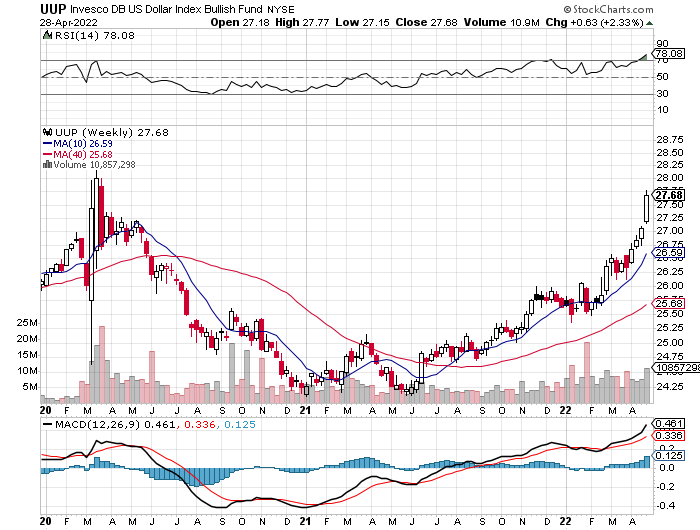
Task: Click the Open 27.18 value
Action: coord(240,22)
